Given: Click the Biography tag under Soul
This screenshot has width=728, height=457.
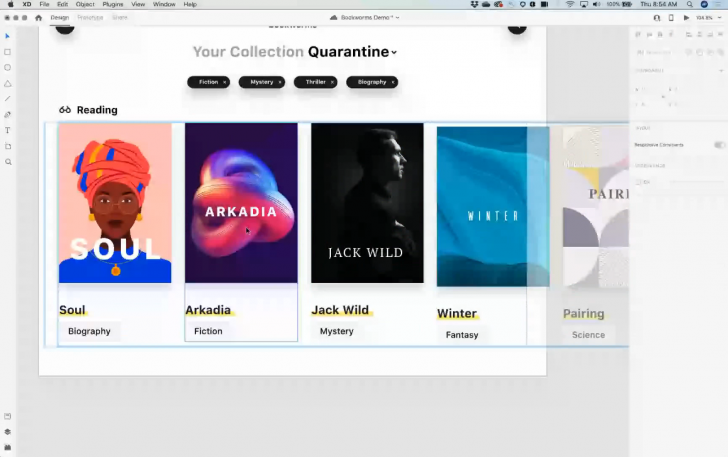Looking at the screenshot, I should [x=89, y=331].
